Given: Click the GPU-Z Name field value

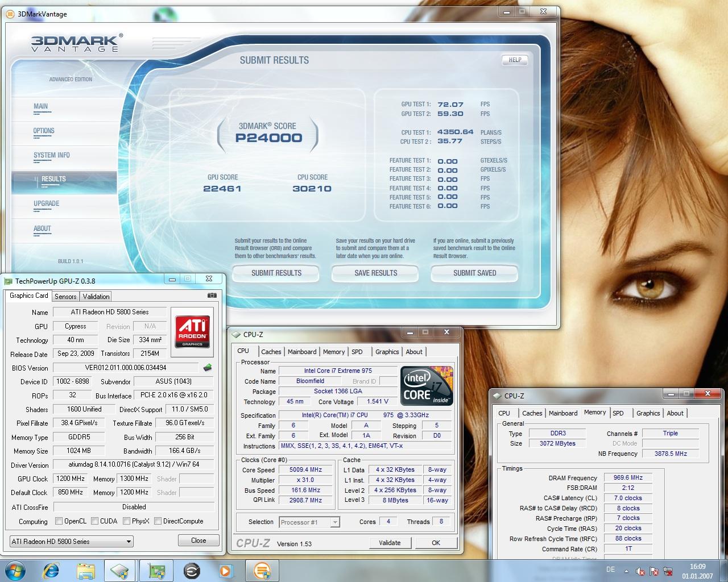Looking at the screenshot, I should coord(110,312).
